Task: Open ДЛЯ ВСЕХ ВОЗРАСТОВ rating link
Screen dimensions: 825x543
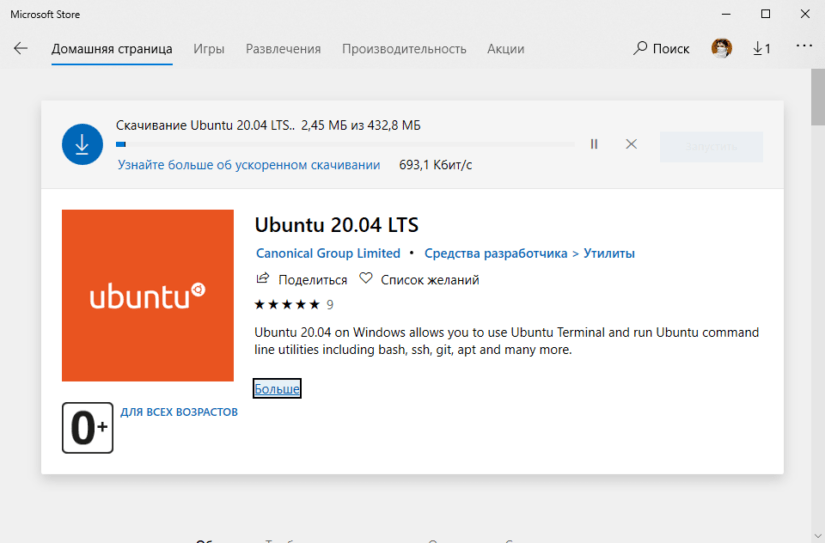Action: [179, 412]
